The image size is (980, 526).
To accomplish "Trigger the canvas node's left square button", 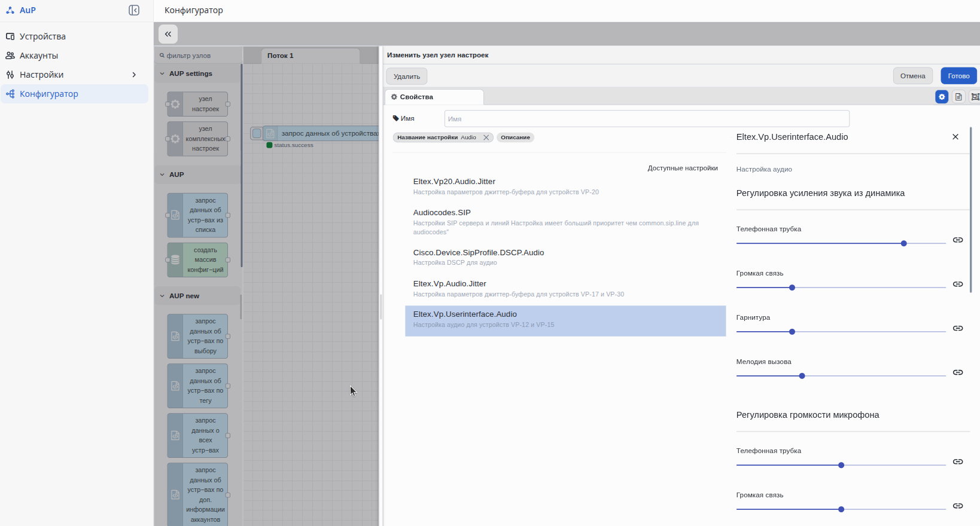I will [x=257, y=133].
